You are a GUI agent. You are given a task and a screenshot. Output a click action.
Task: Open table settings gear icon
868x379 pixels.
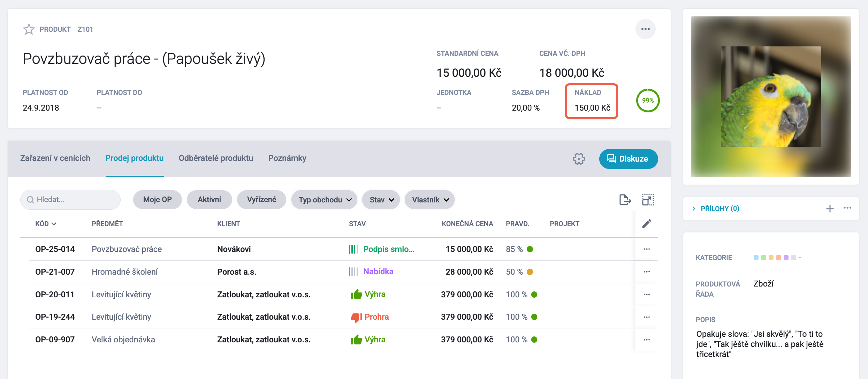pos(579,159)
